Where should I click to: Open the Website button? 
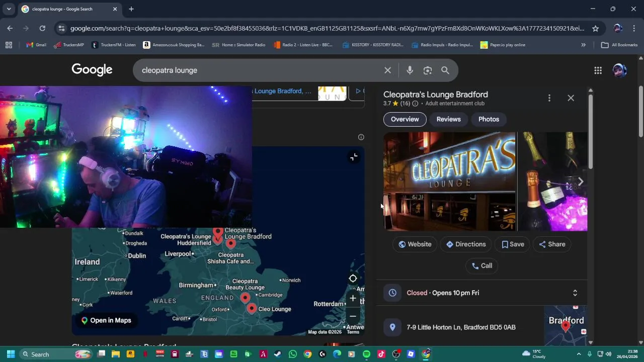415,244
